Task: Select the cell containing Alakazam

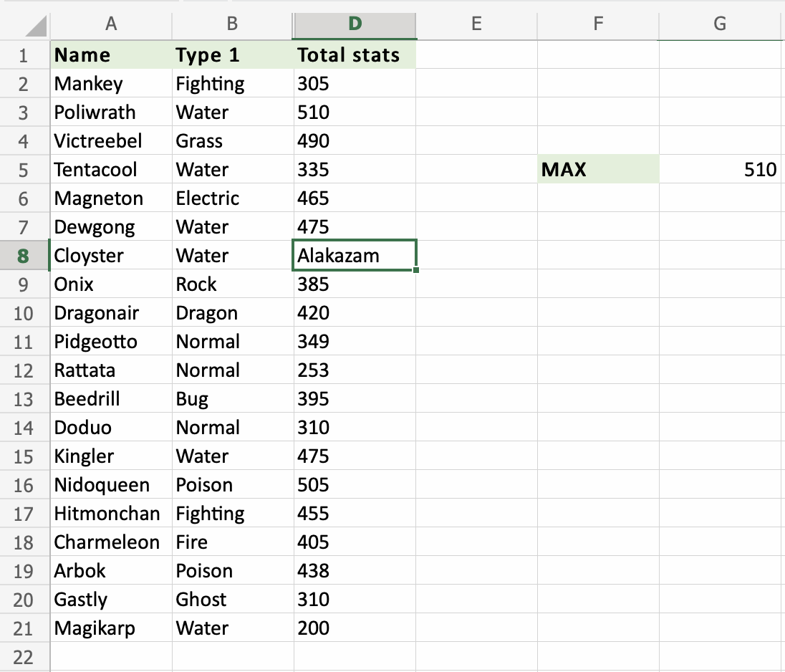Action: pyautogui.click(x=355, y=256)
